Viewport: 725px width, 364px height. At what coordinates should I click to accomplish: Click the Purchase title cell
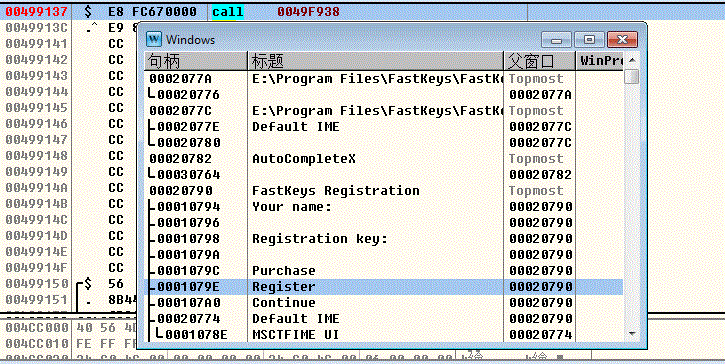[x=284, y=271]
